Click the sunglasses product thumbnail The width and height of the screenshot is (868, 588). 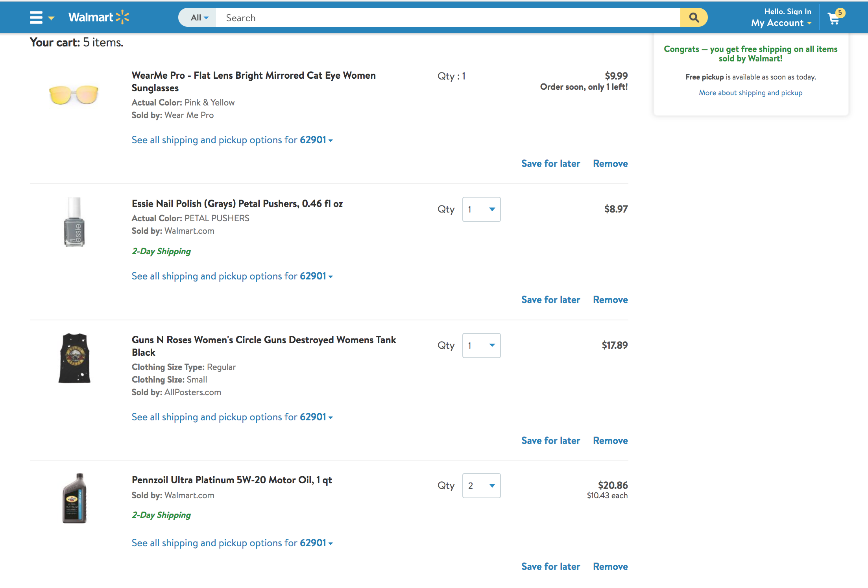point(74,95)
